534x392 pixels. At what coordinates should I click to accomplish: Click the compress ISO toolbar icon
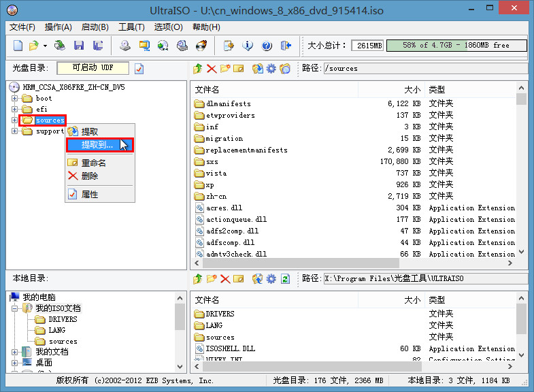(x=144, y=46)
